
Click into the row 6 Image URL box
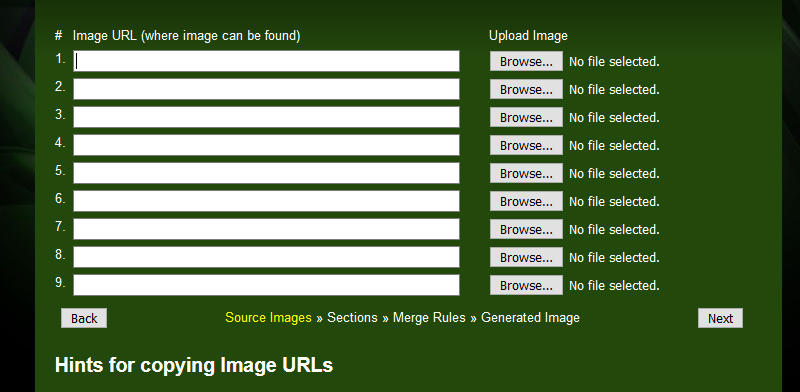coord(266,202)
